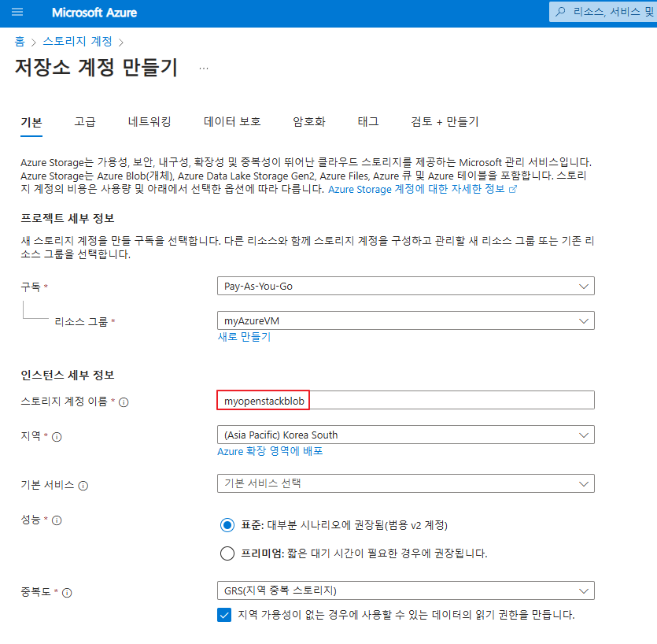Show info tooltip for 지역
This screenshot has width=657, height=644.
(x=57, y=437)
